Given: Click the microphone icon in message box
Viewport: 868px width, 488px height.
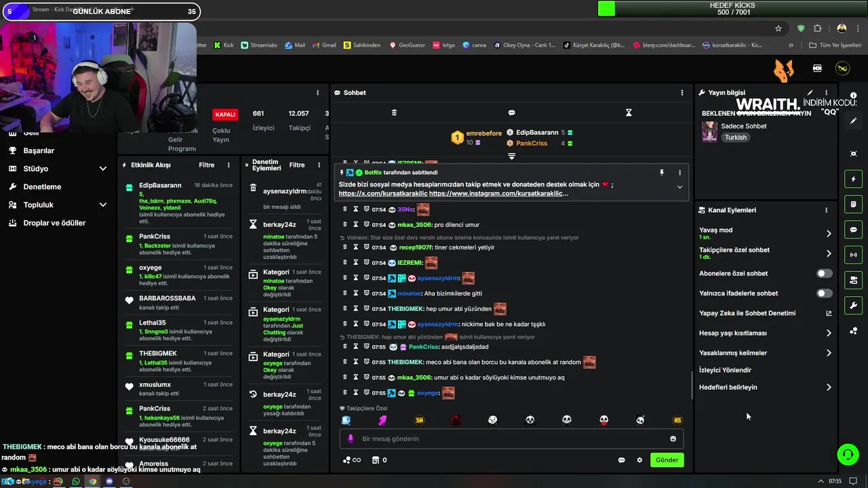Looking at the screenshot, I should click(351, 439).
